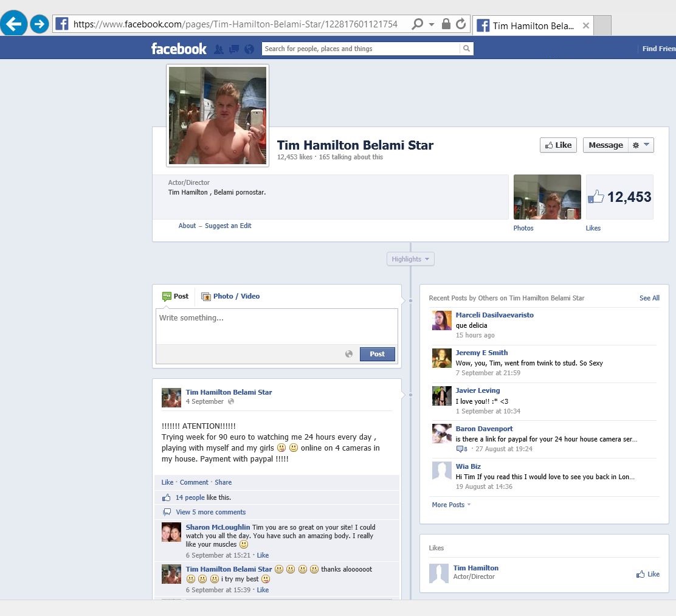Refresh the page with reload icon

(x=460, y=24)
